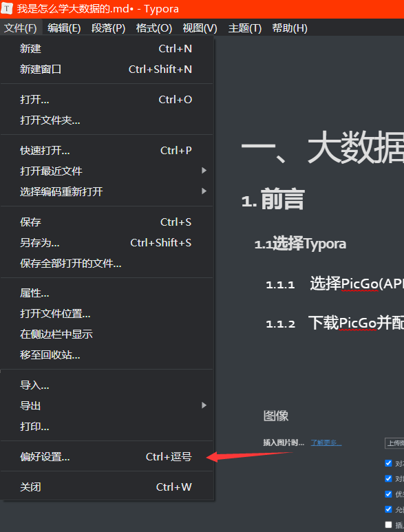Open the 格式(O) menu

point(154,28)
